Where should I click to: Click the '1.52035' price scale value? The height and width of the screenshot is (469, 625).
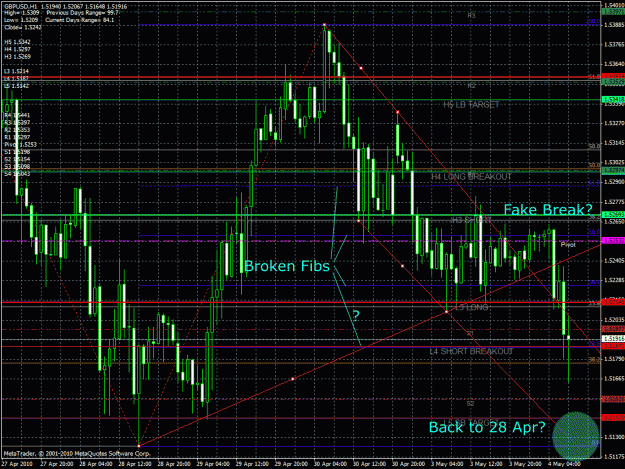point(614,320)
